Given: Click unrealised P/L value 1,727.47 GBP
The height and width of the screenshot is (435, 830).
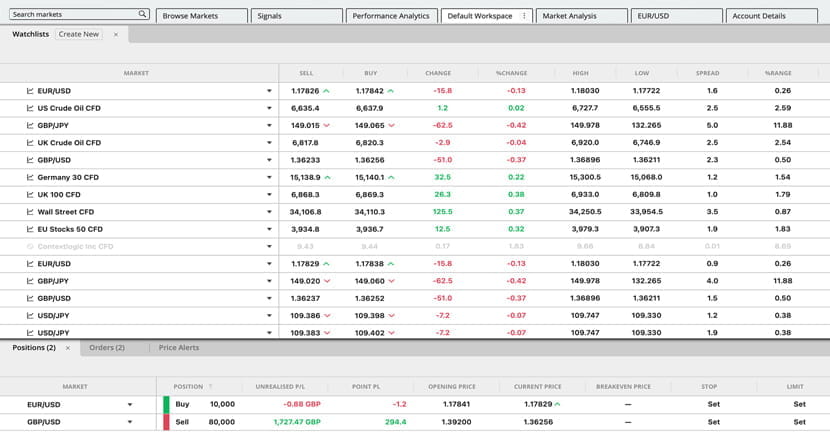Looking at the screenshot, I should pyautogui.click(x=297, y=422).
